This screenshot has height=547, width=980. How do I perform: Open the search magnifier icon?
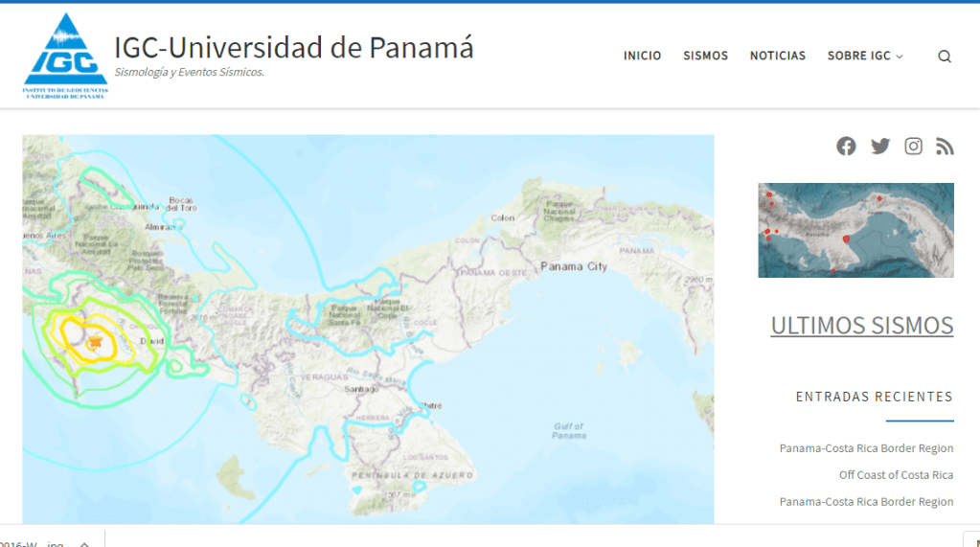[945, 57]
